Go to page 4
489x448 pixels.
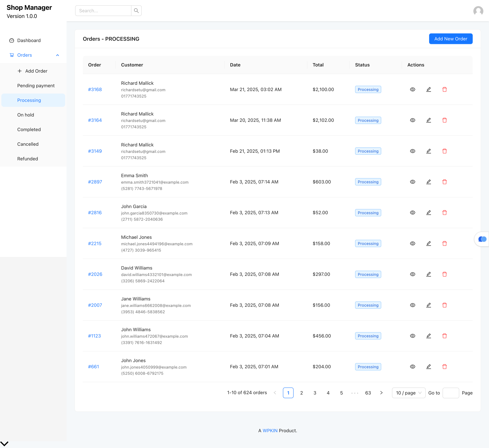pos(328,393)
